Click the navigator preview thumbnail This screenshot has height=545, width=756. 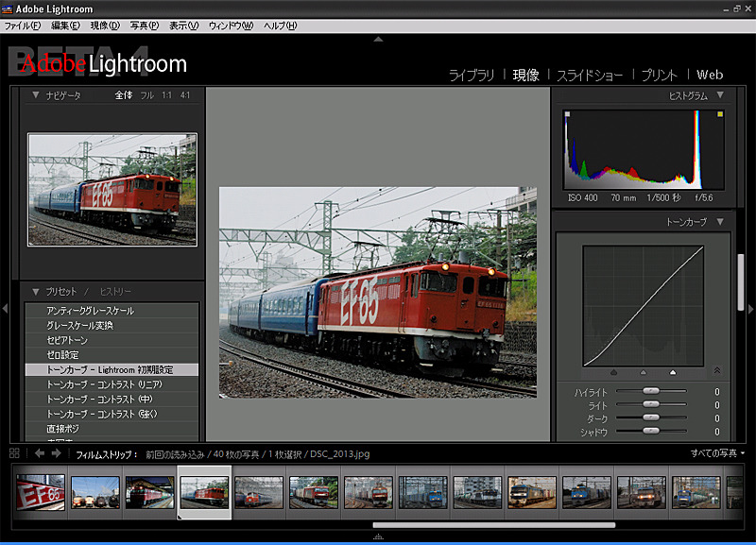pyautogui.click(x=112, y=190)
